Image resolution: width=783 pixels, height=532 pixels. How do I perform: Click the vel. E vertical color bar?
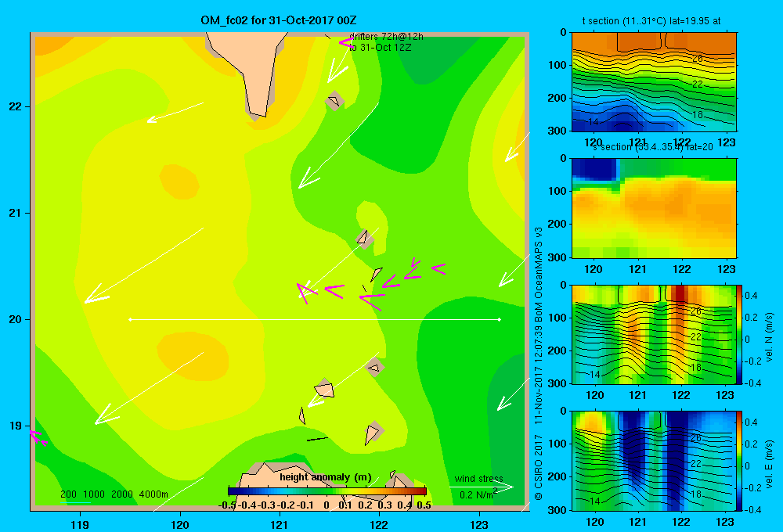(x=739, y=461)
